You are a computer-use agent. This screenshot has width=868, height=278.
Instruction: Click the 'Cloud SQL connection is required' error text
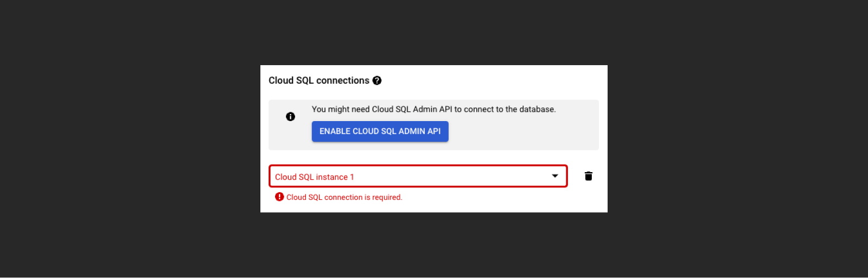(344, 197)
